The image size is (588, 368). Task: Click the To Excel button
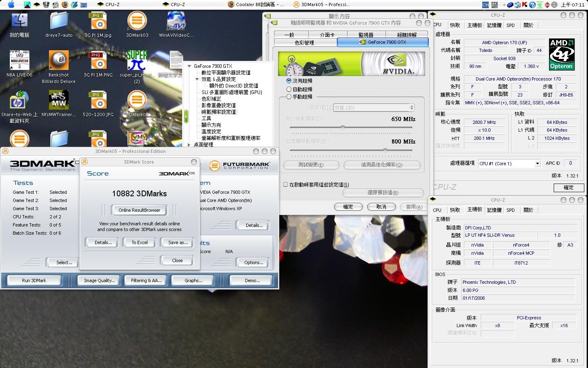tap(140, 242)
